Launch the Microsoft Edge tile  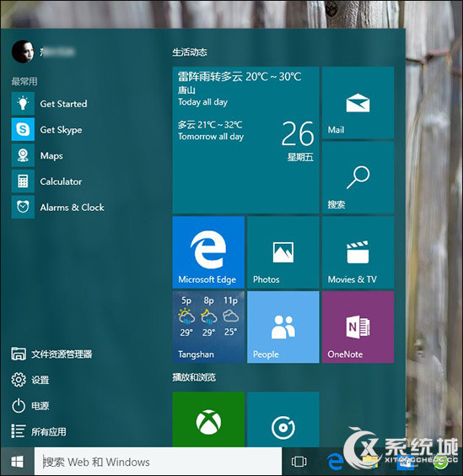(208, 252)
